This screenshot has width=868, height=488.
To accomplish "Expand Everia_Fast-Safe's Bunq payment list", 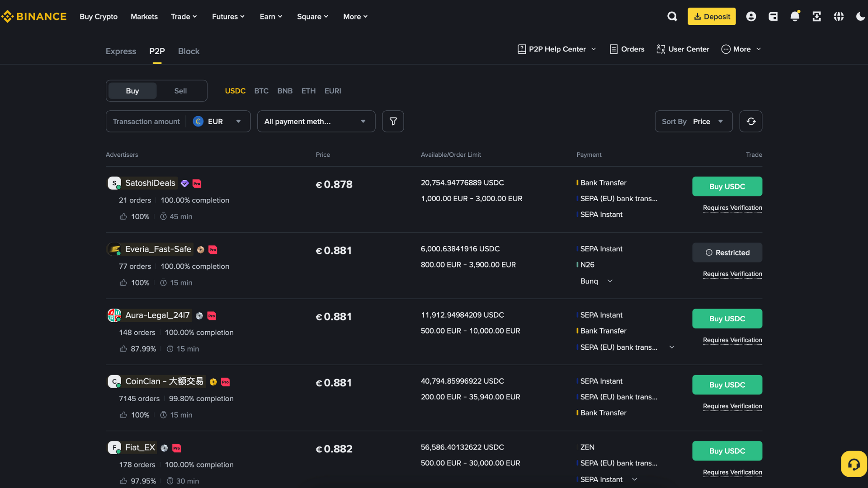I will 609,281.
